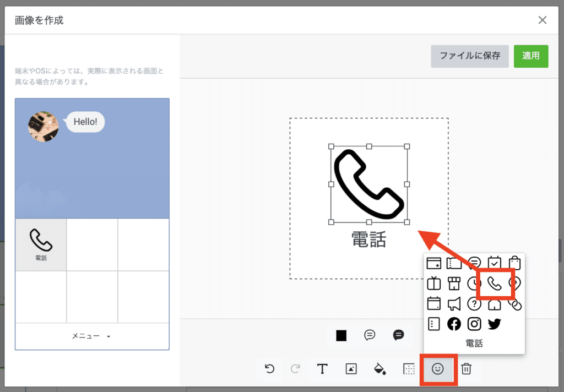
Task: Select the Text tool
Action: tap(322, 369)
